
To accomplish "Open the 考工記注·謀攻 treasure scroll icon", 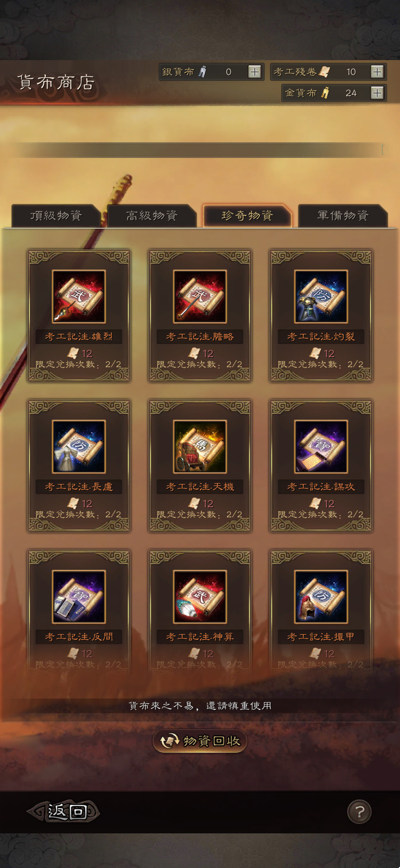I will coord(321,446).
